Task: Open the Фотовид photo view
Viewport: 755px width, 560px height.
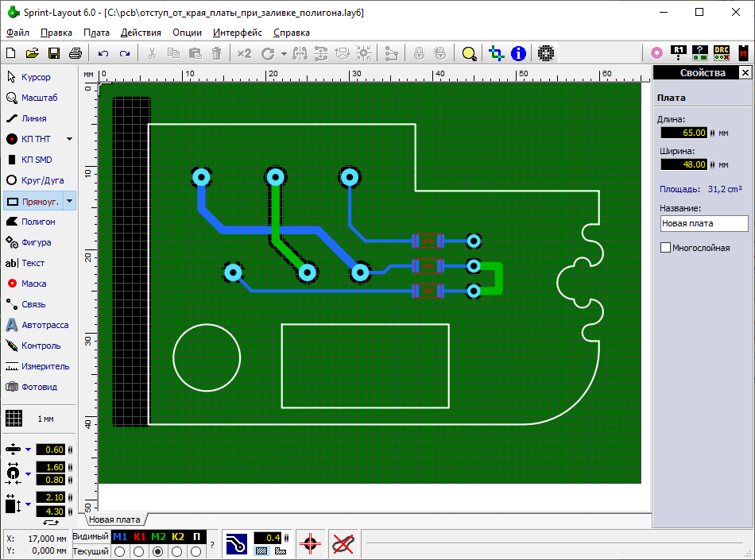Action: (36, 387)
